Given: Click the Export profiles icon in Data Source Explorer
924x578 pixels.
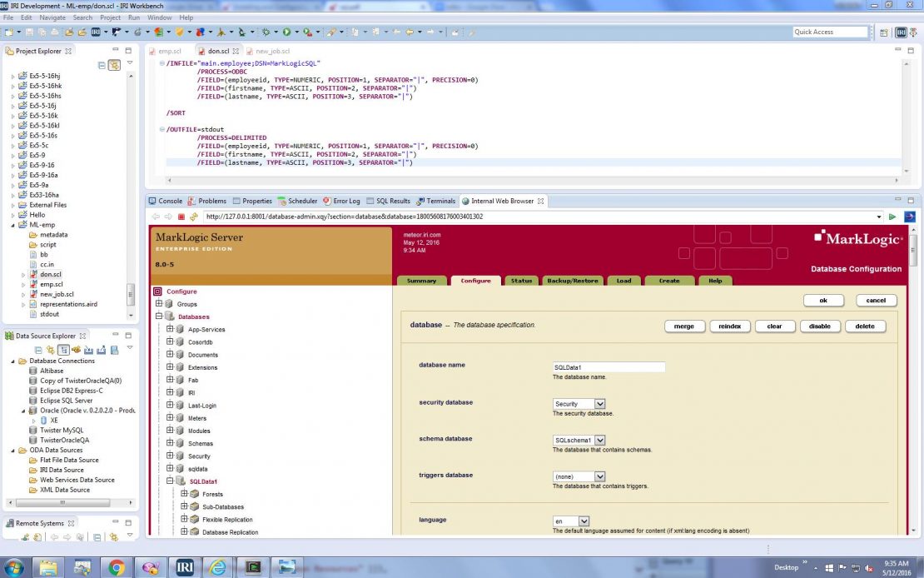Looking at the screenshot, I should 101,350.
